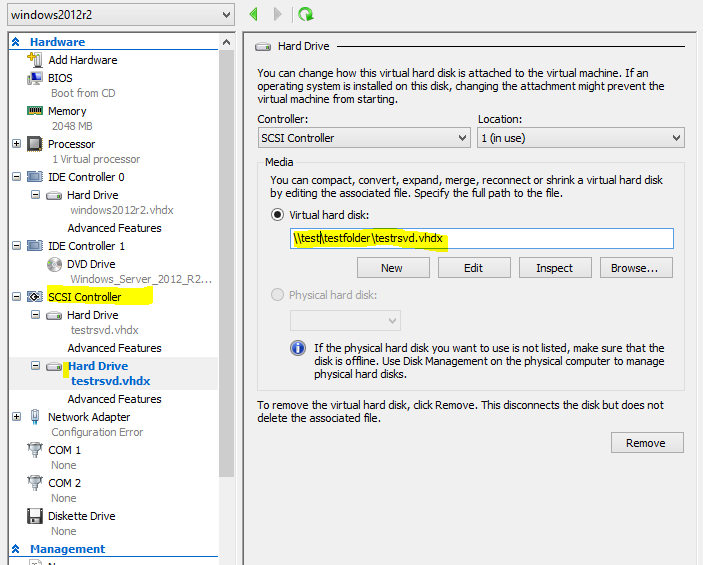The image size is (703, 565).
Task: Click the IDE Controller 1 icon
Action: (35, 246)
